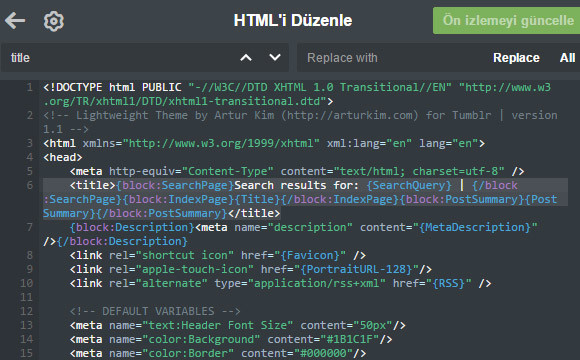Click the "shortcut icon" rel value
This screenshot has width=580, height=360.
[185, 255]
